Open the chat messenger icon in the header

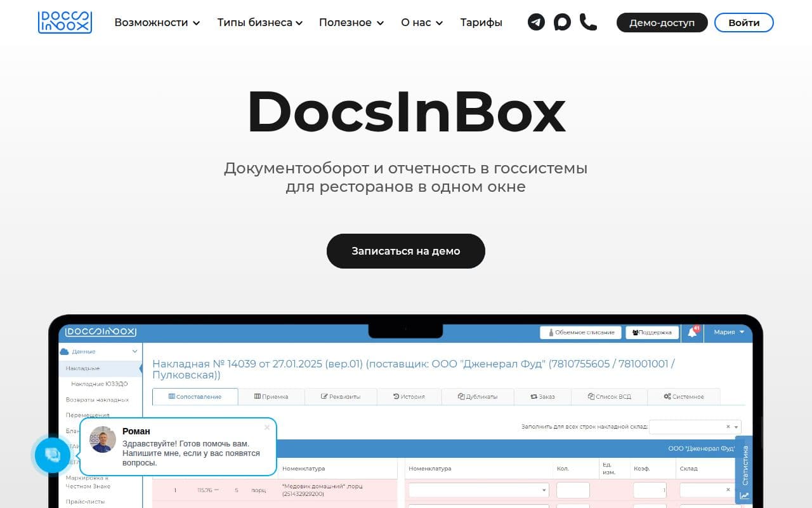coord(562,22)
